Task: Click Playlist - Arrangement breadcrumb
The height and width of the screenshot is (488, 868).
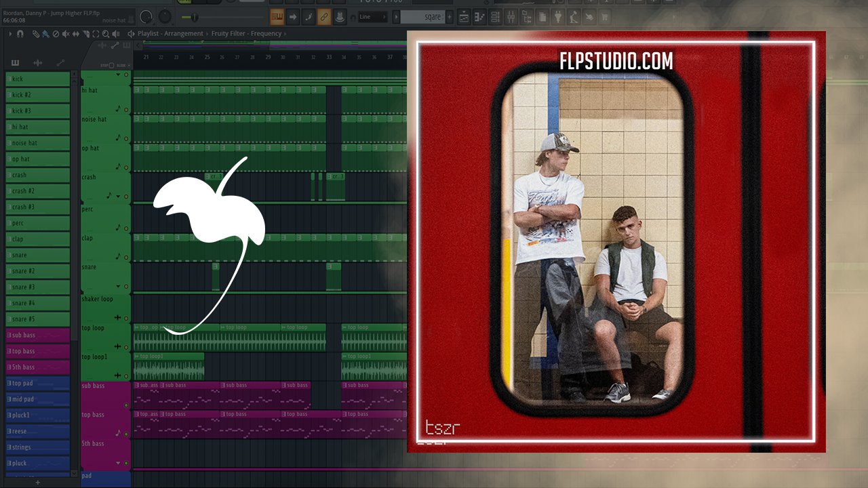Action: coord(170,34)
